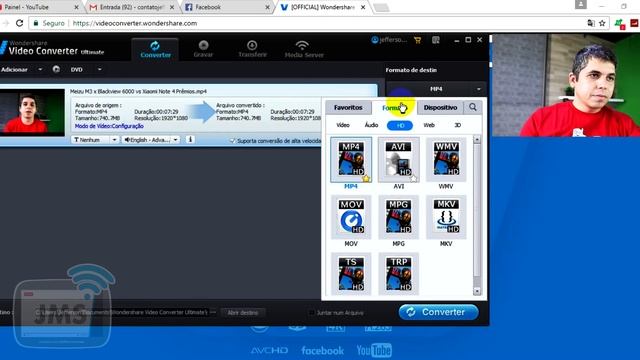Select the MP4 HD format icon
The width and height of the screenshot is (640, 360).
pyautogui.click(x=351, y=160)
